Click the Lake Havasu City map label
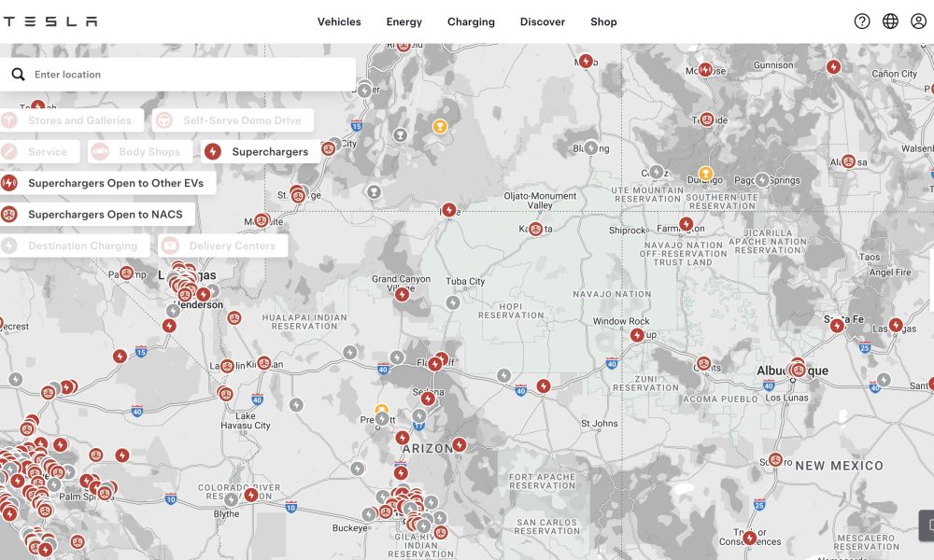Viewport: 934px width, 560px height. (246, 421)
